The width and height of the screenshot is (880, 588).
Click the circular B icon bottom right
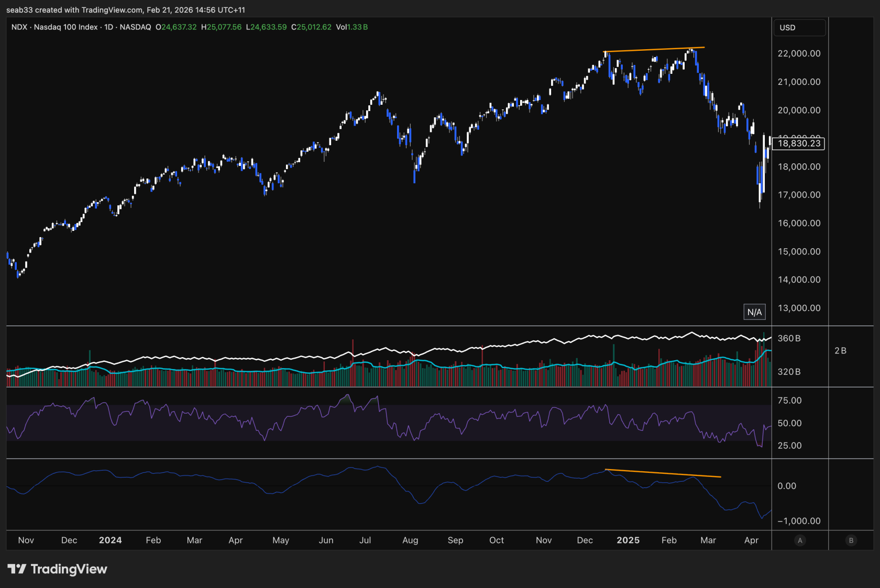point(851,540)
